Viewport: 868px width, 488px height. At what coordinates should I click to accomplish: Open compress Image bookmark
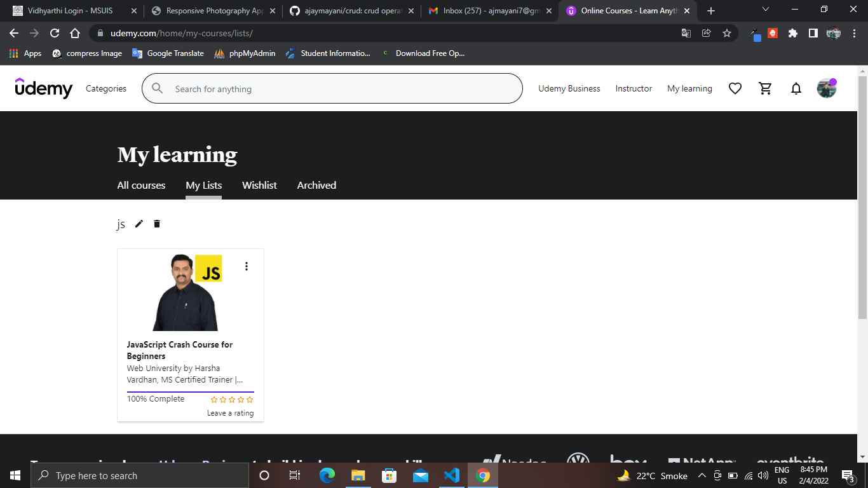tap(87, 53)
